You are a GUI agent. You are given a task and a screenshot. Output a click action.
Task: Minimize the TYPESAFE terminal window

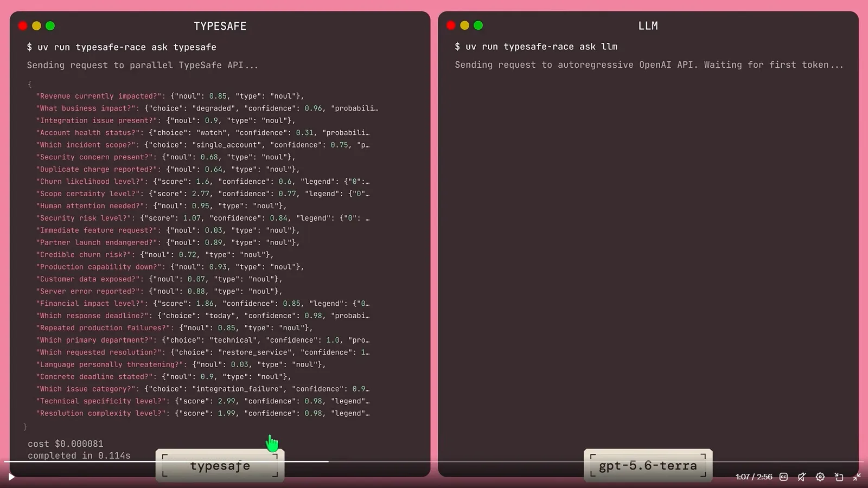36,25
